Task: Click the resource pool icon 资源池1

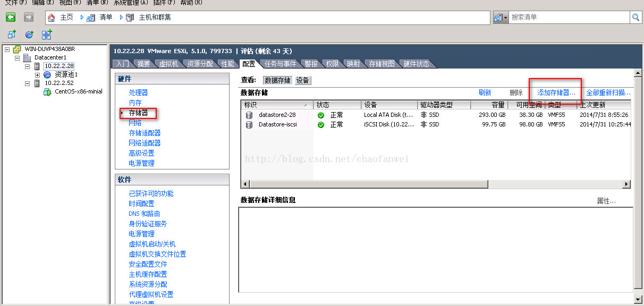Action: coord(47,75)
